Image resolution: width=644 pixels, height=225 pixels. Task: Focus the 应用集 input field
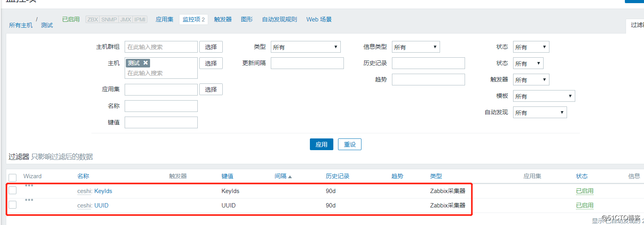point(161,90)
